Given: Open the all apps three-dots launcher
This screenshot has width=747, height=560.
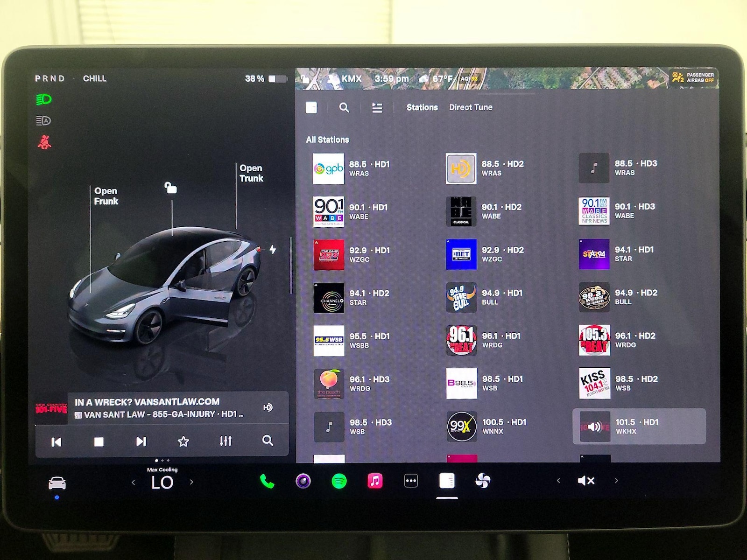Looking at the screenshot, I should (x=411, y=481).
